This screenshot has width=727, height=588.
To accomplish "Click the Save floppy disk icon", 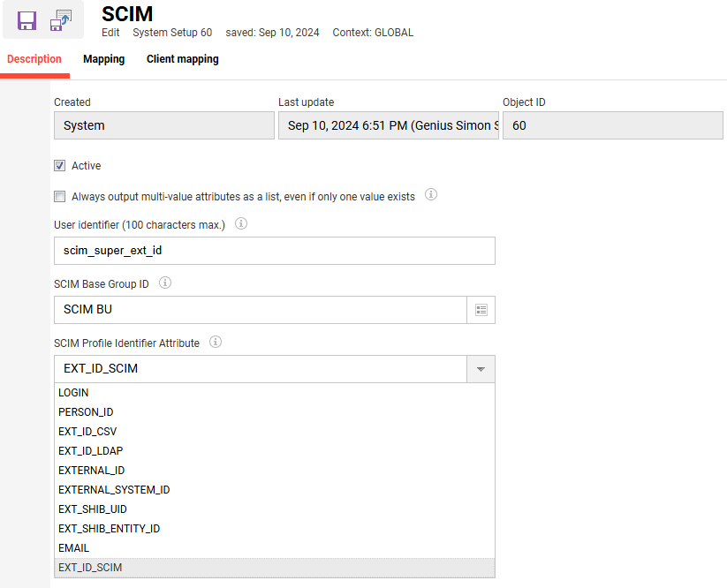I will (27, 21).
